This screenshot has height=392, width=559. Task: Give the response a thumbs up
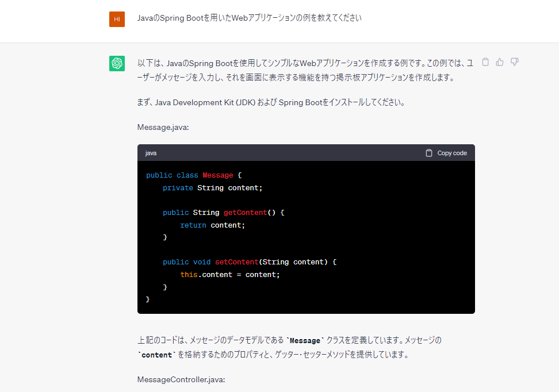[x=500, y=62]
